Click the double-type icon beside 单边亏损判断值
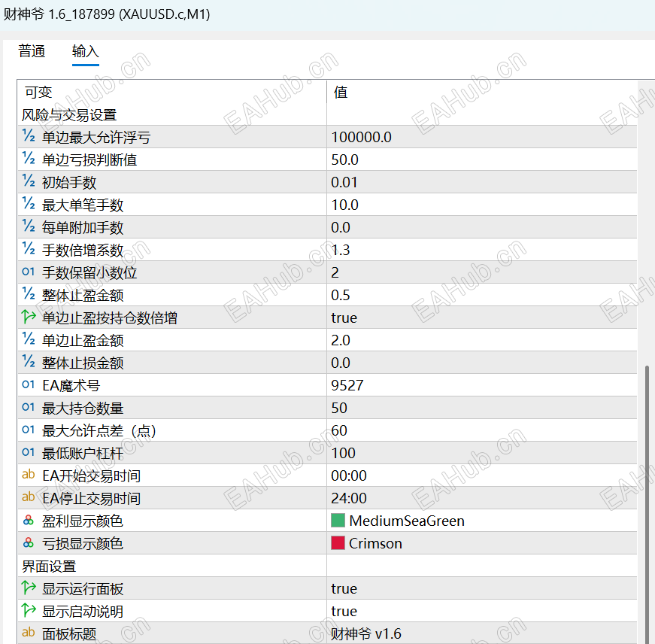 [x=29, y=159]
